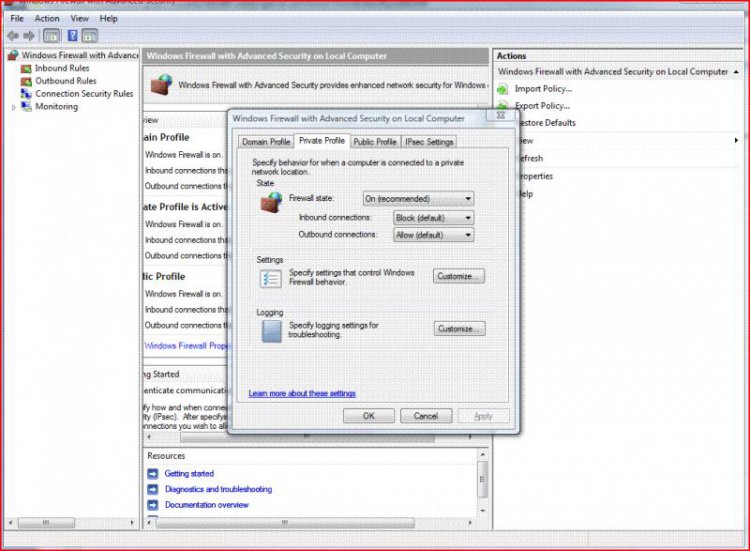This screenshot has width=750, height=551.
Task: Open the Action menu
Action: pos(47,19)
